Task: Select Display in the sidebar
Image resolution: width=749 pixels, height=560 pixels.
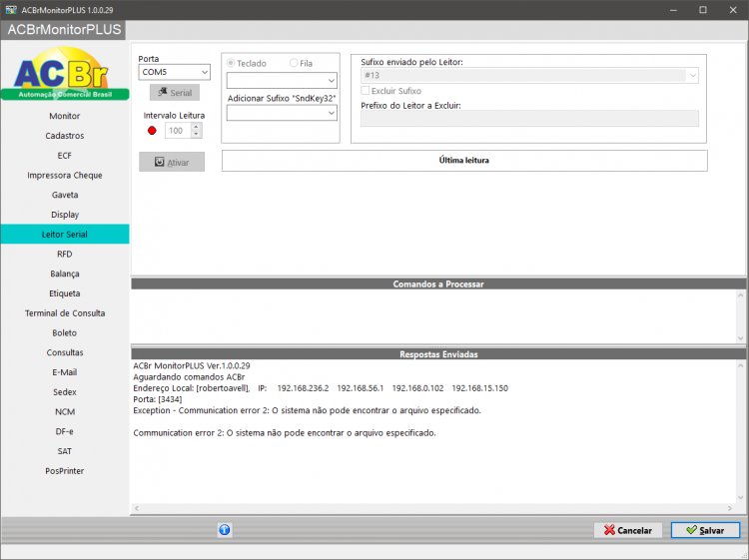Action: tap(65, 215)
